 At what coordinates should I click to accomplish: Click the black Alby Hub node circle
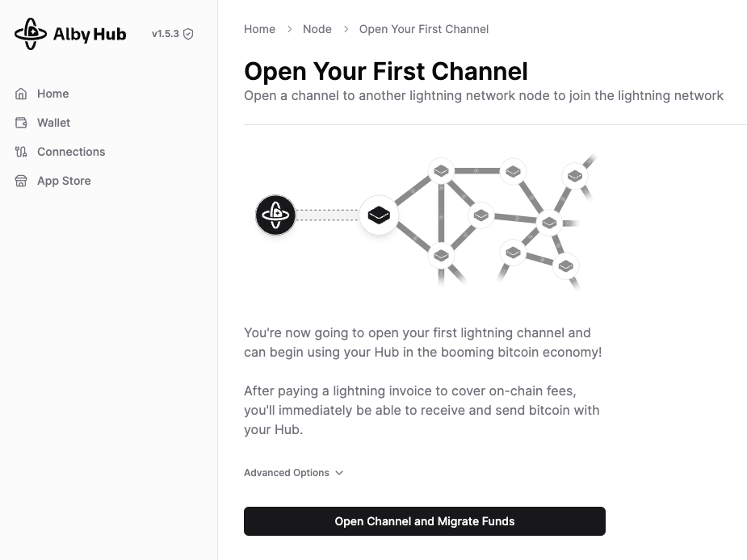(275, 215)
